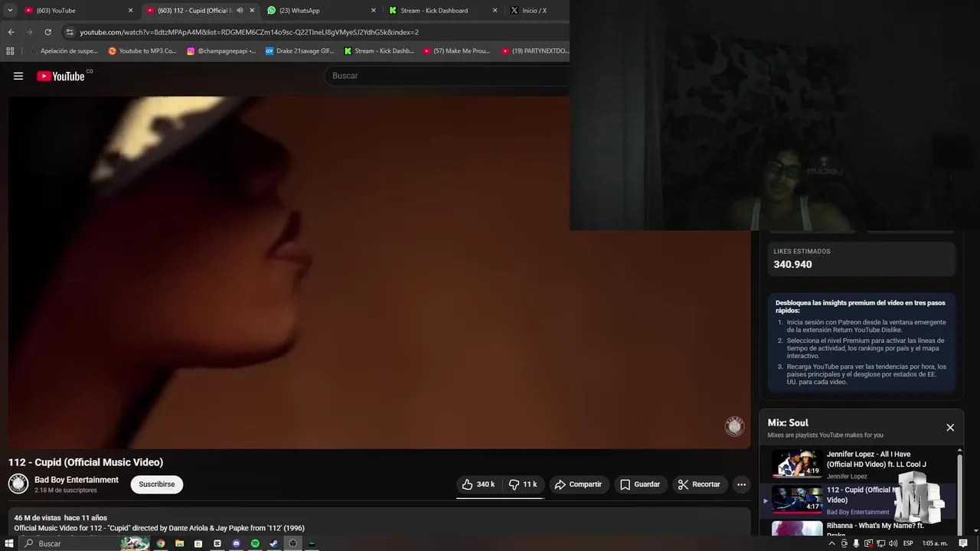Screen dimensions: 980x551
Task: Click the 1:05 a. m. clock
Action: point(935,543)
